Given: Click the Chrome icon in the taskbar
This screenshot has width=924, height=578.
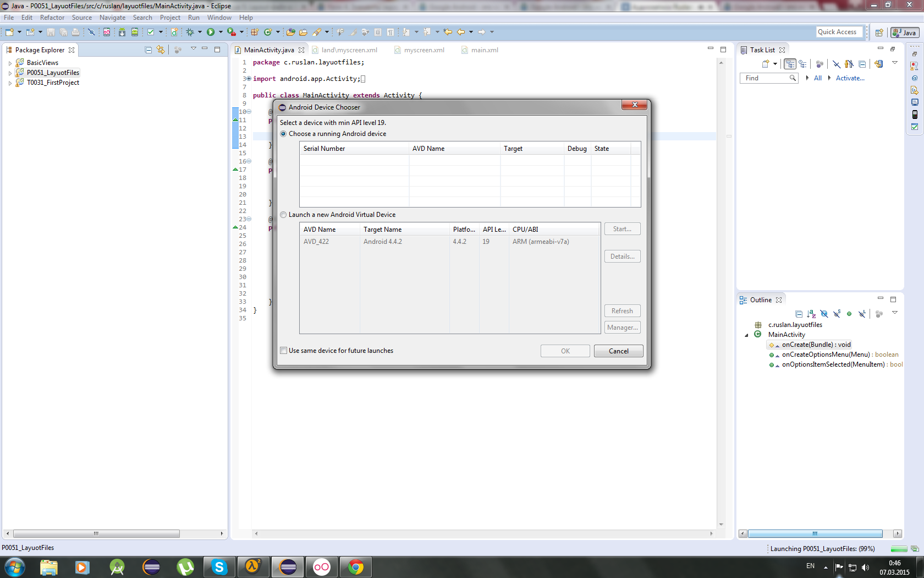Looking at the screenshot, I should 356,567.
